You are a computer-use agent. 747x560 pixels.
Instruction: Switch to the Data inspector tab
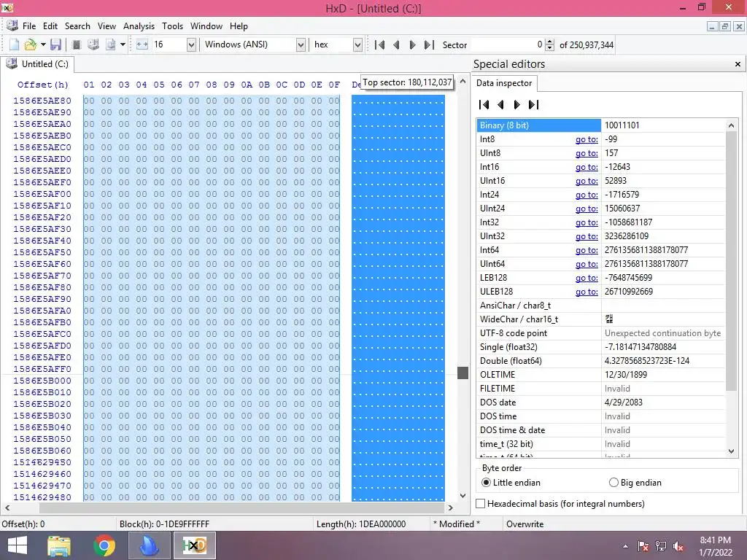[504, 83]
